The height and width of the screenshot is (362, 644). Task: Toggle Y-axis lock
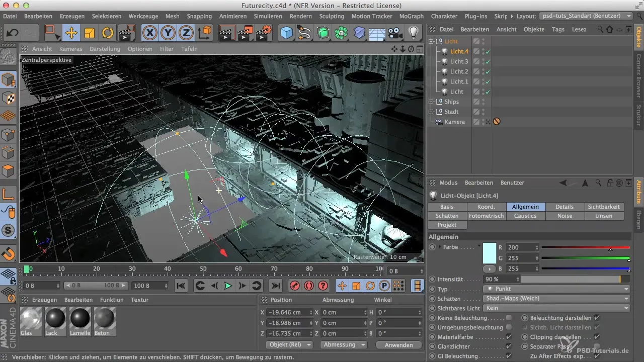(x=168, y=33)
